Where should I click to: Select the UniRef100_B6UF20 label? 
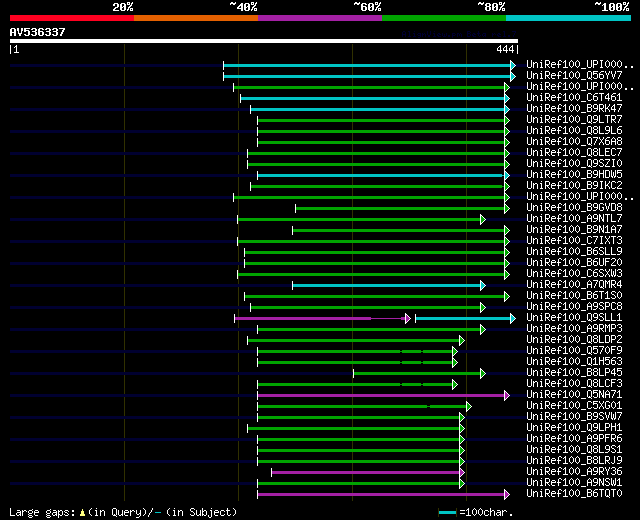point(574,263)
